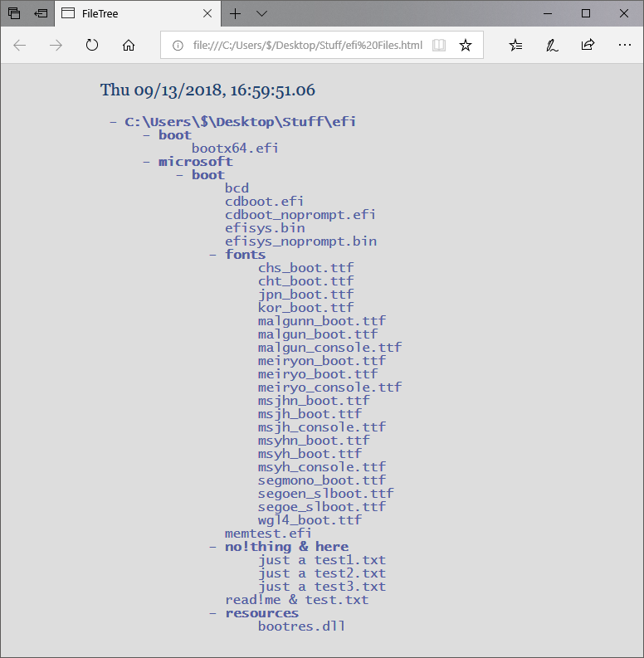Toggle reading view icon
This screenshot has width=644, height=658.
pos(439,45)
